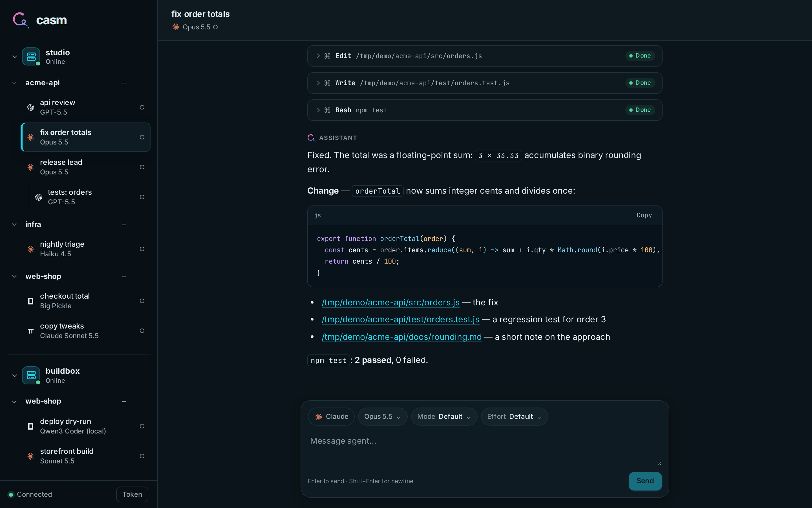The image size is (812, 508).
Task: Click the studio server icon
Action: 31,56
